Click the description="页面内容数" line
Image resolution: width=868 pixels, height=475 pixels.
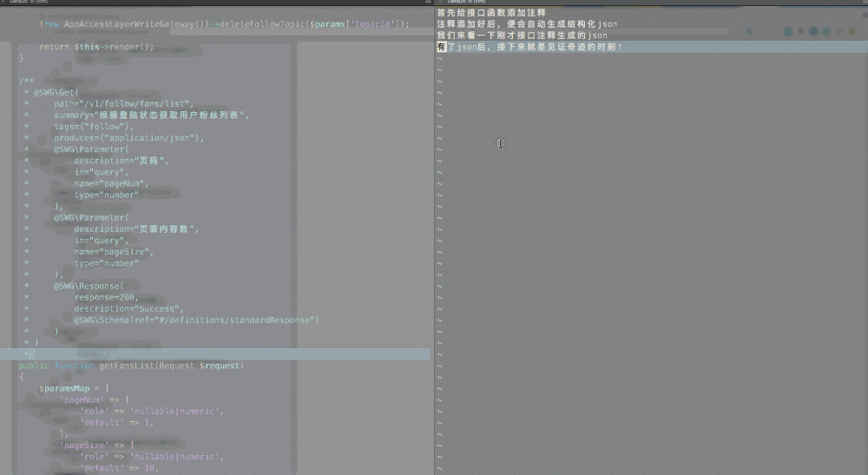point(136,229)
